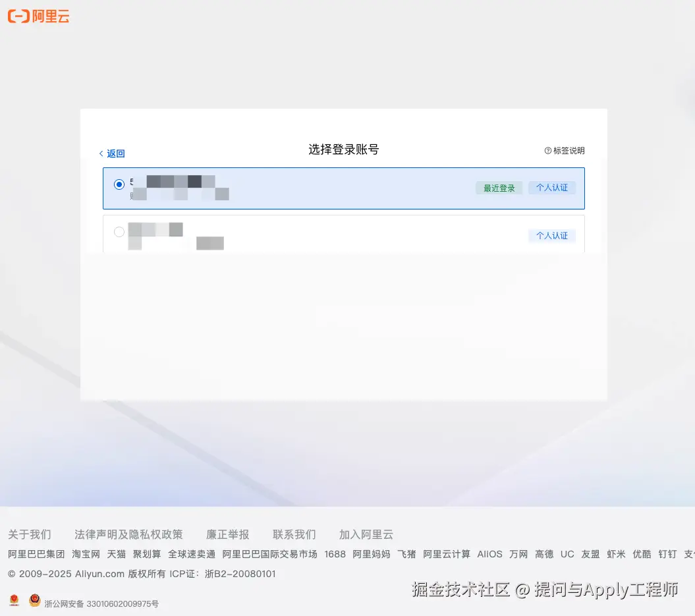The image size is (695, 616).
Task: Click the red seal icon in bottom left corner
Action: 13,600
